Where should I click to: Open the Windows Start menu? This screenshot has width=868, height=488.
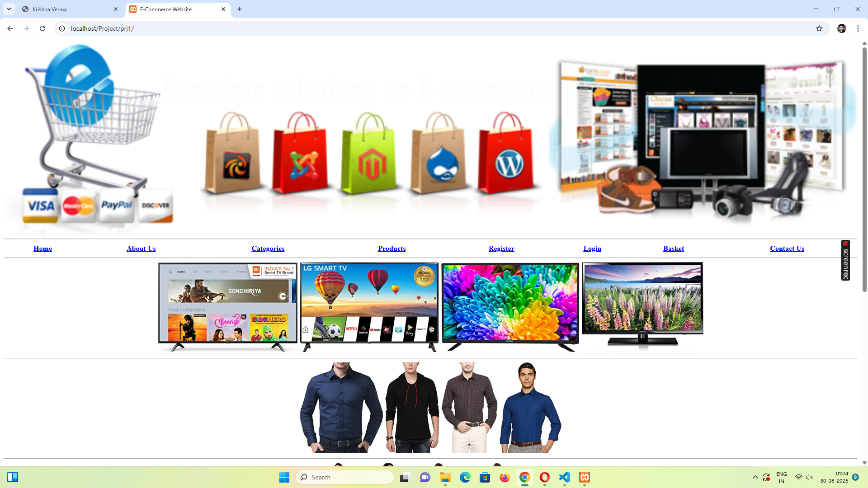coord(284,477)
